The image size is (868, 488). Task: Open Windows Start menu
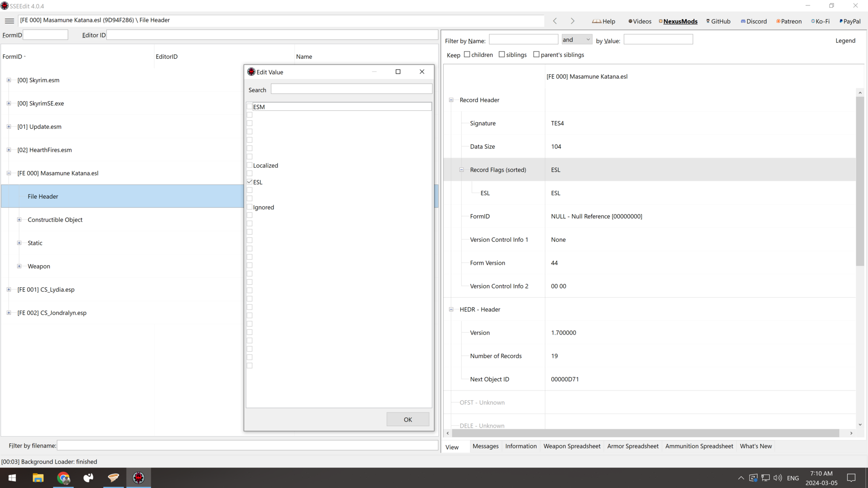(12, 478)
